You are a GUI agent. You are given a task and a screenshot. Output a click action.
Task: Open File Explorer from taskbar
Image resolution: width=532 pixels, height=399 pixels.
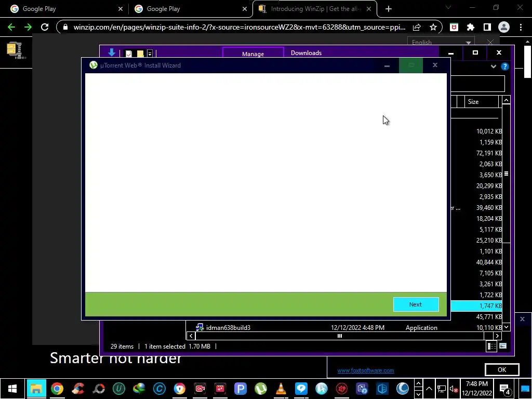pos(36,389)
